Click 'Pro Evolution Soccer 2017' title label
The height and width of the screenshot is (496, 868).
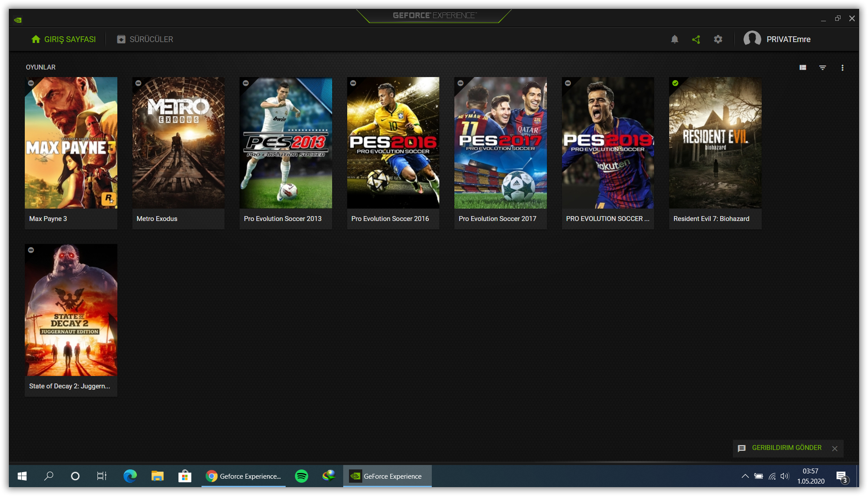point(497,219)
